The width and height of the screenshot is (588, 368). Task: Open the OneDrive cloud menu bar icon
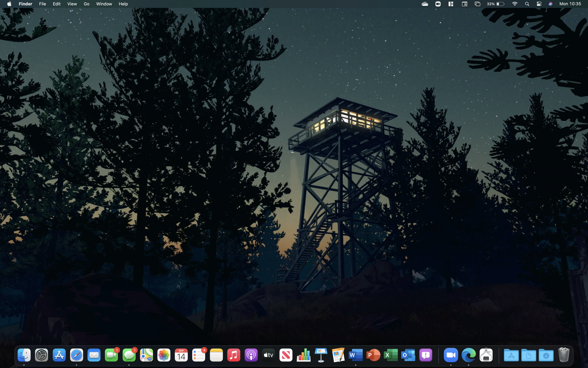425,4
